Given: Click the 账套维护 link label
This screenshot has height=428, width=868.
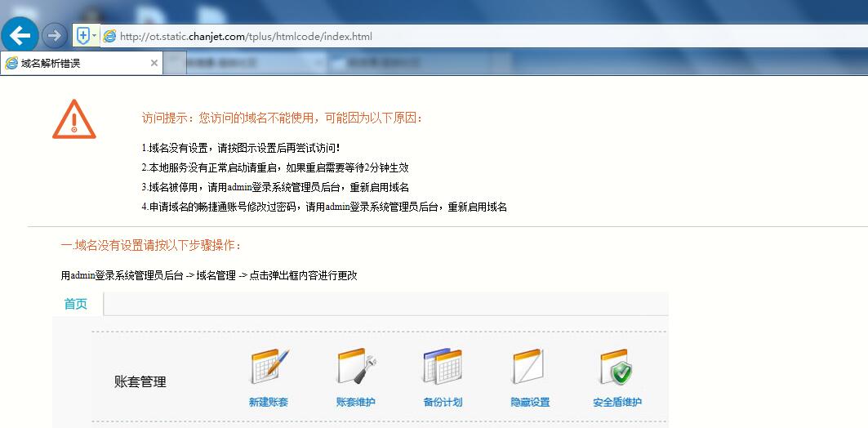Looking at the screenshot, I should [356, 403].
